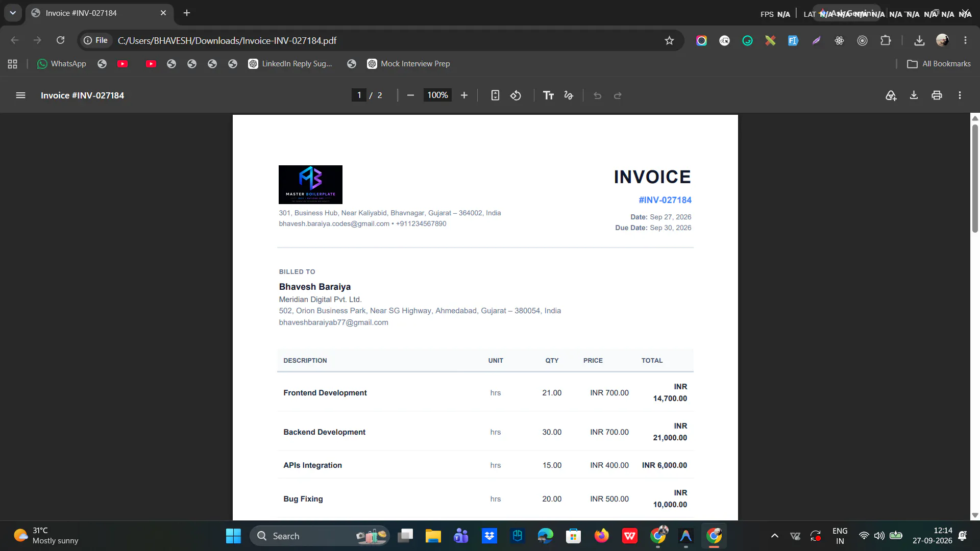
Task: Click the taskbar Search box
Action: (320, 536)
